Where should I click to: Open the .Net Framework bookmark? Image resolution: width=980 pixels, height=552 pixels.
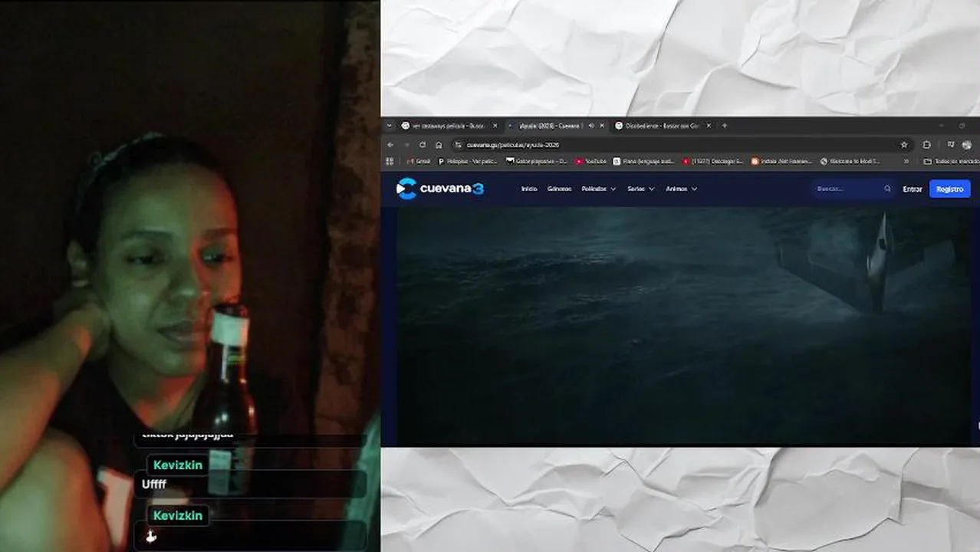782,162
